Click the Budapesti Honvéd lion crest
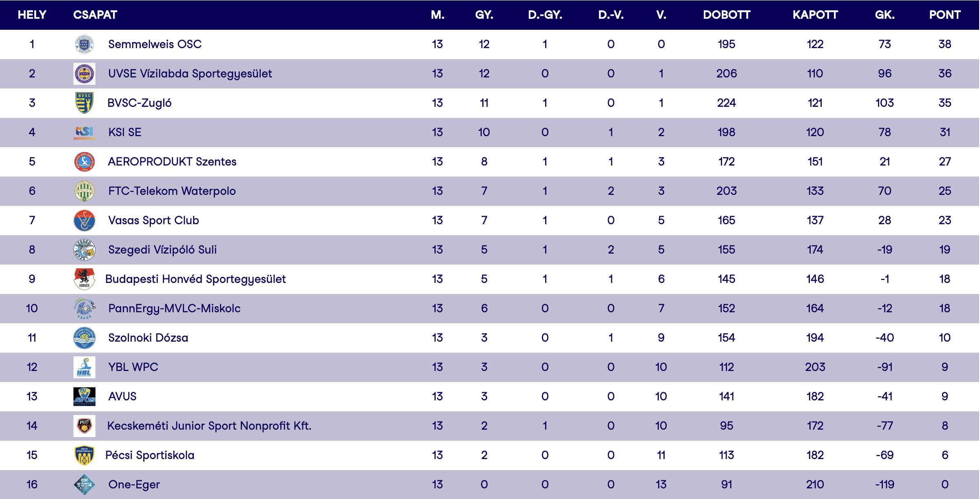Viewport: 980px width, 499px height. point(84,279)
